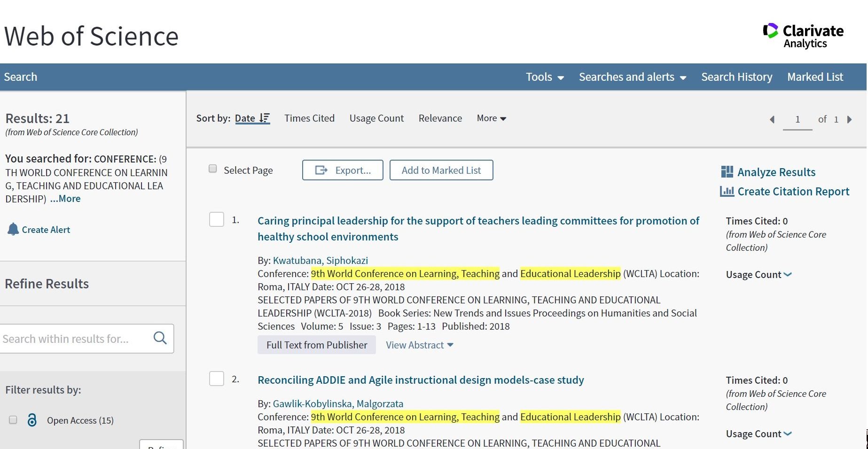
Task: Click the Results: 21 count text
Action: coord(37,118)
